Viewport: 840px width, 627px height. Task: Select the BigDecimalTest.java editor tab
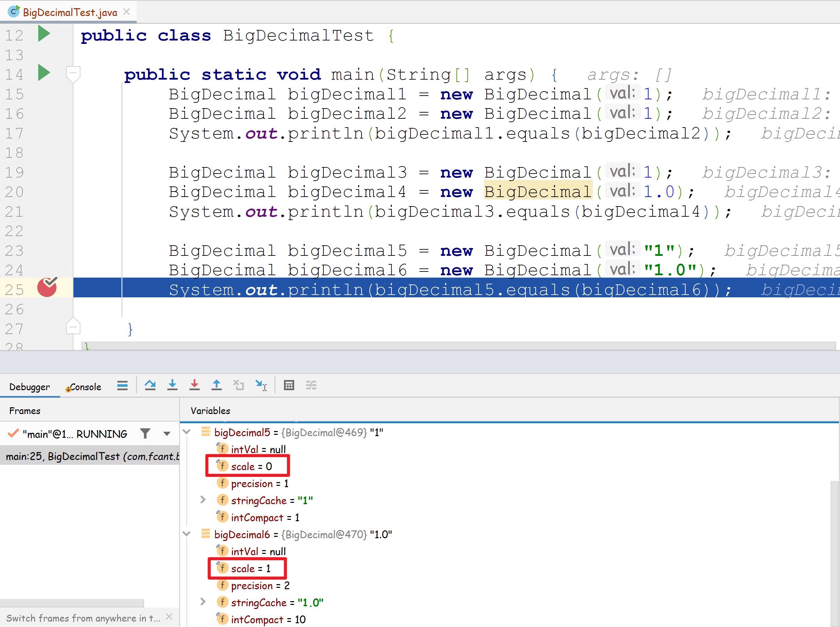point(69,12)
